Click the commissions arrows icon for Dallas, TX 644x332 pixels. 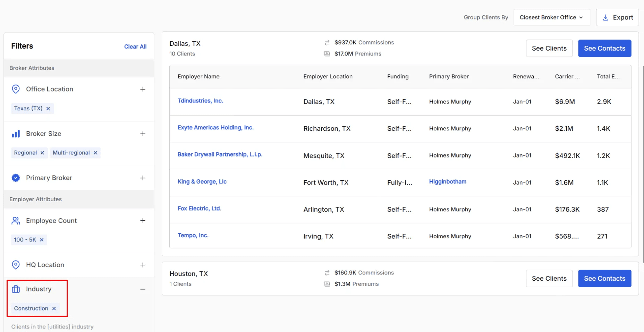pyautogui.click(x=327, y=42)
